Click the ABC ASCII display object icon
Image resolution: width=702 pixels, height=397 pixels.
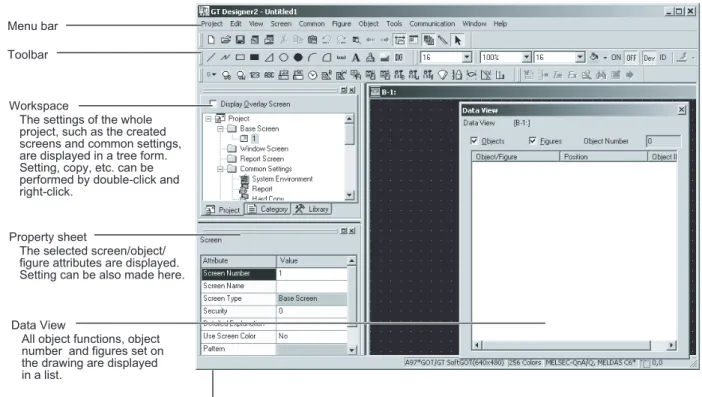[x=269, y=75]
